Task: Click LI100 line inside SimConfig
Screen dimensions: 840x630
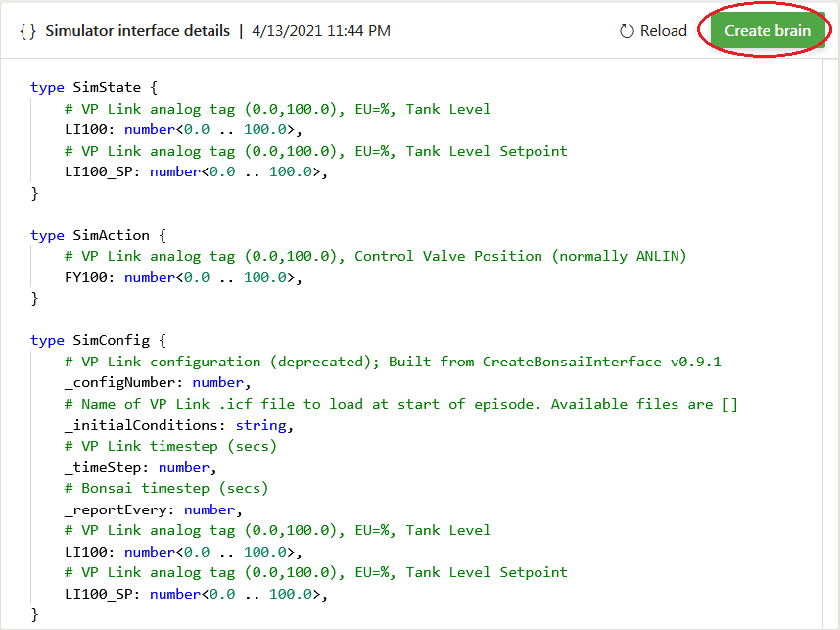Action: point(183,552)
